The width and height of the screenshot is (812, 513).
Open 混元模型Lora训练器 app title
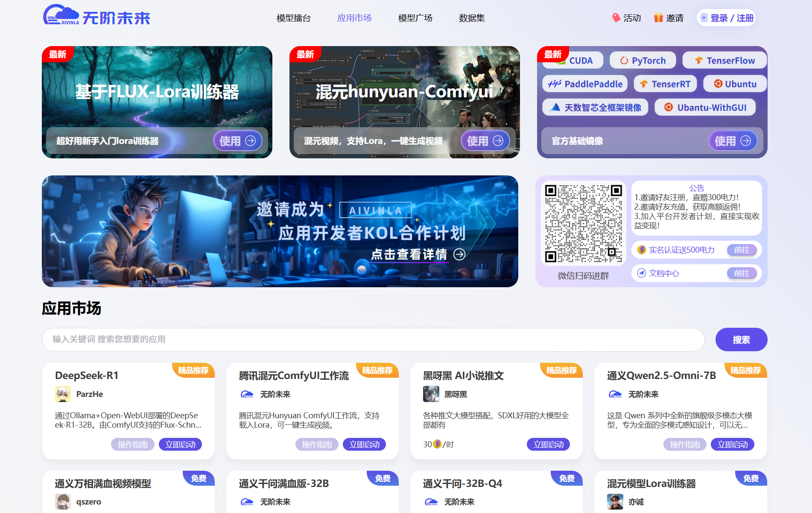(x=651, y=483)
